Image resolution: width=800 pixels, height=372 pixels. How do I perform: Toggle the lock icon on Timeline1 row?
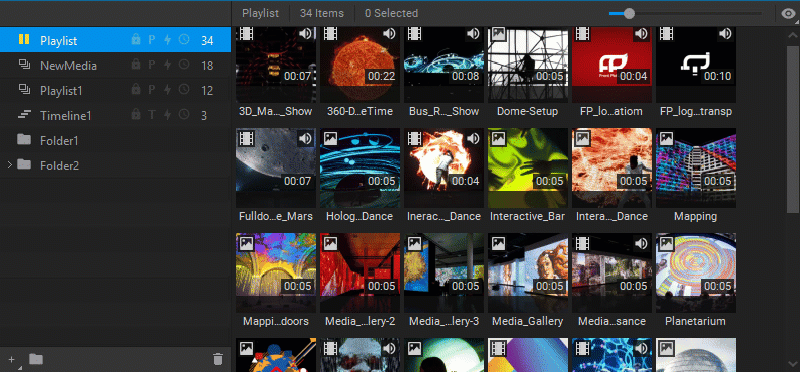[136, 115]
